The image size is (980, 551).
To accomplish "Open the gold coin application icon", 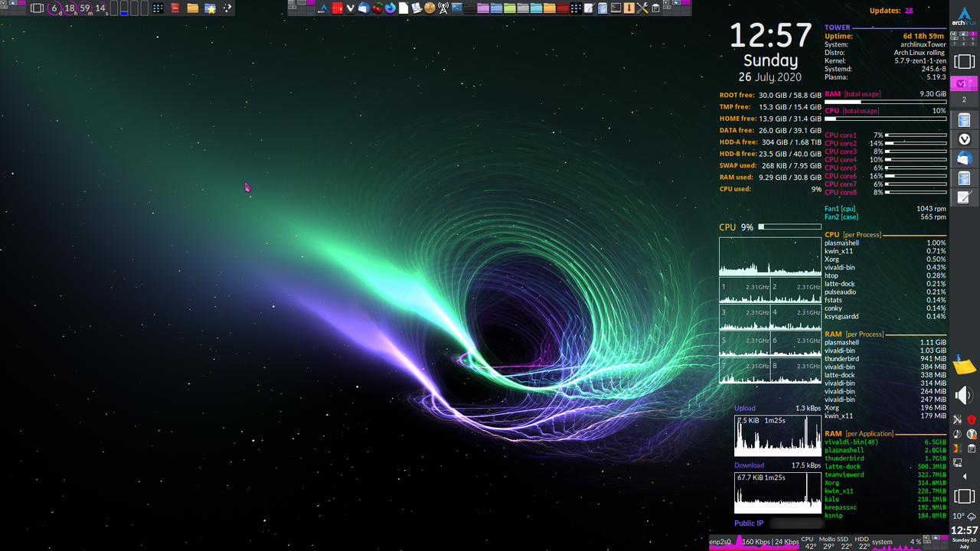I will pyautogui.click(x=430, y=8).
